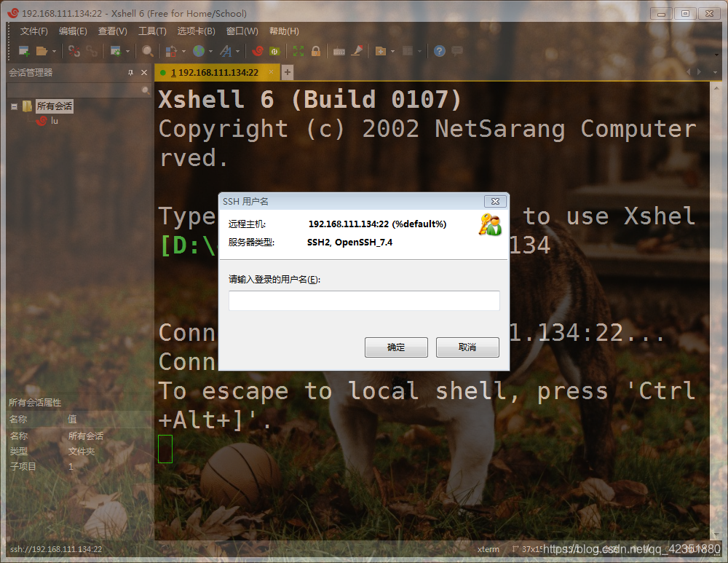Open the 窗口(W) menu
This screenshot has width=728, height=563.
pos(242,31)
